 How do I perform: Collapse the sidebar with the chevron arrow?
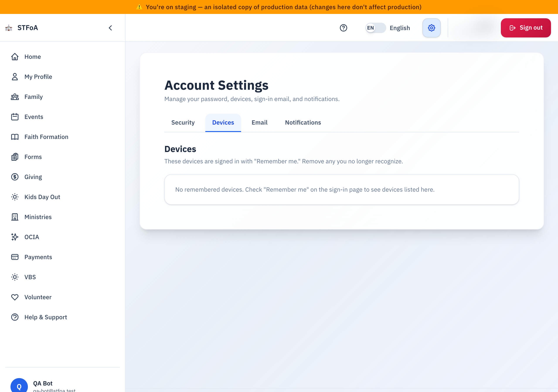[110, 28]
